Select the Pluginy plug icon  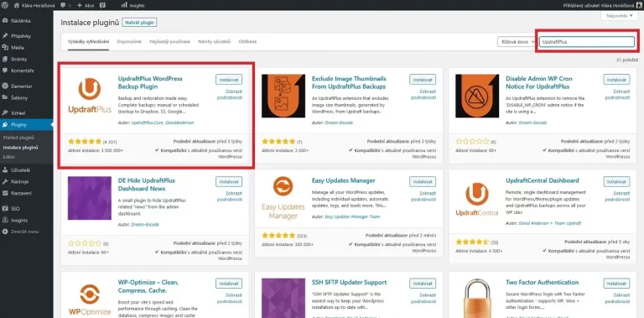pos(5,124)
